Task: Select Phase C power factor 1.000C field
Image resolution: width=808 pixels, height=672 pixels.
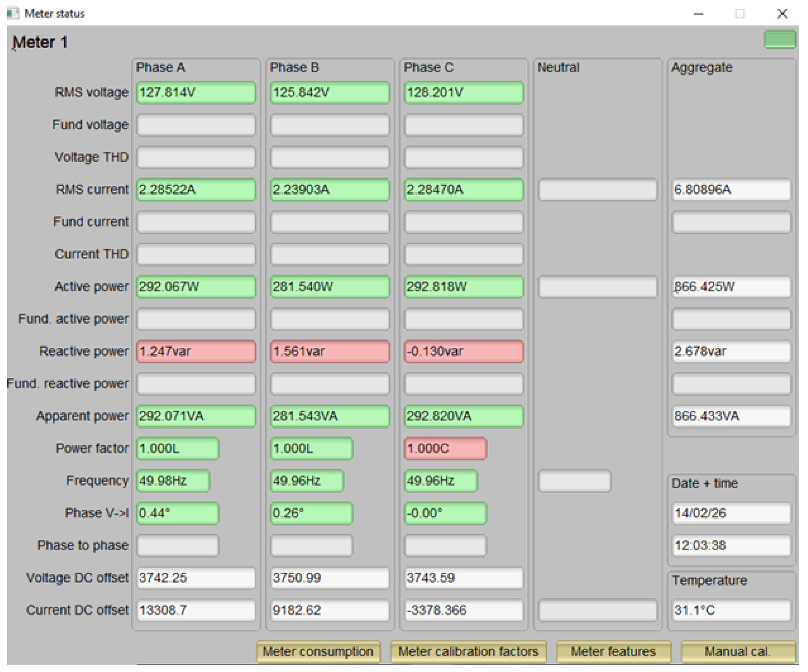Action: point(445,448)
